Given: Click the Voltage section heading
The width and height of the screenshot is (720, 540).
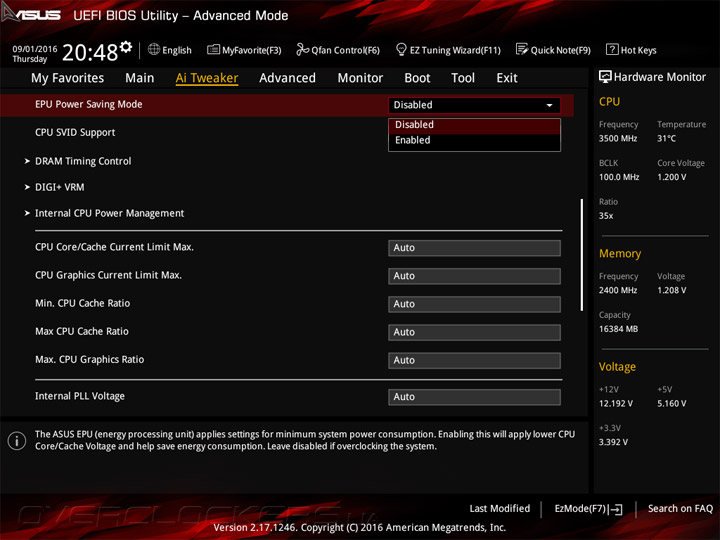Looking at the screenshot, I should [617, 367].
